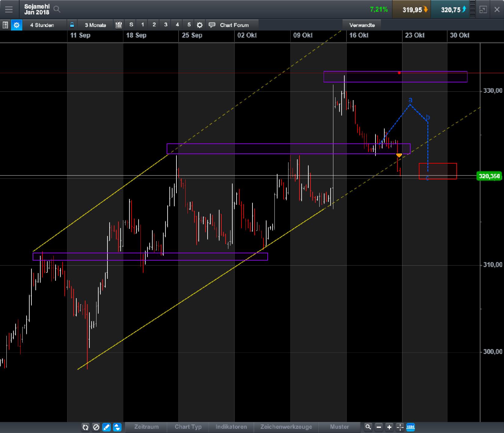Click the chart settings gear icon

pyautogui.click(x=200, y=25)
